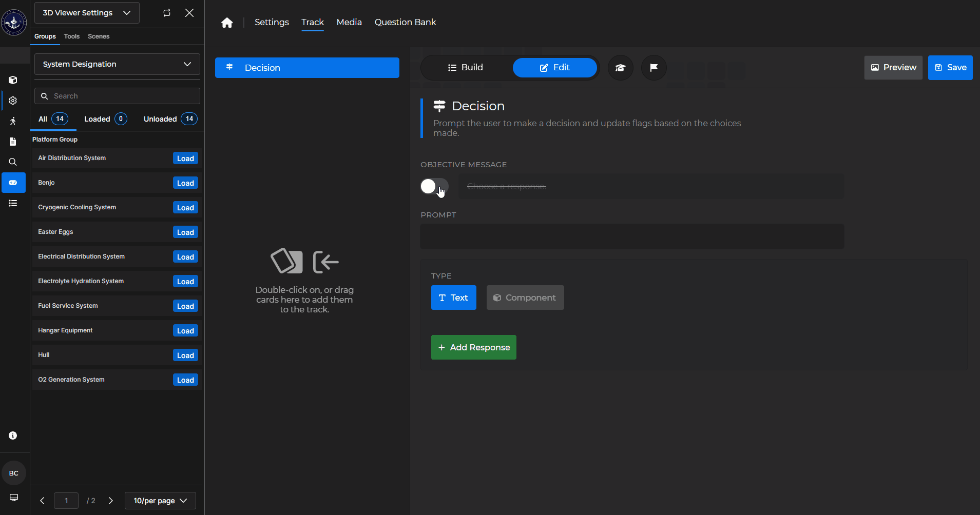Viewport: 980px width, 515px height.
Task: Go to previous page of groups
Action: pos(42,501)
